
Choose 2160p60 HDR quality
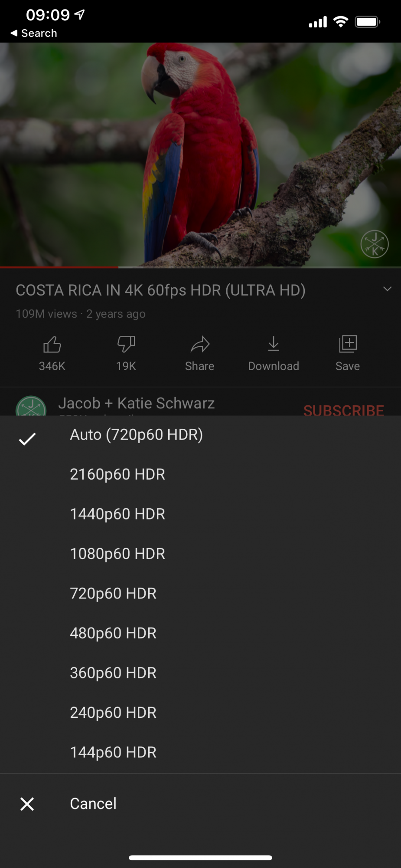point(200,474)
